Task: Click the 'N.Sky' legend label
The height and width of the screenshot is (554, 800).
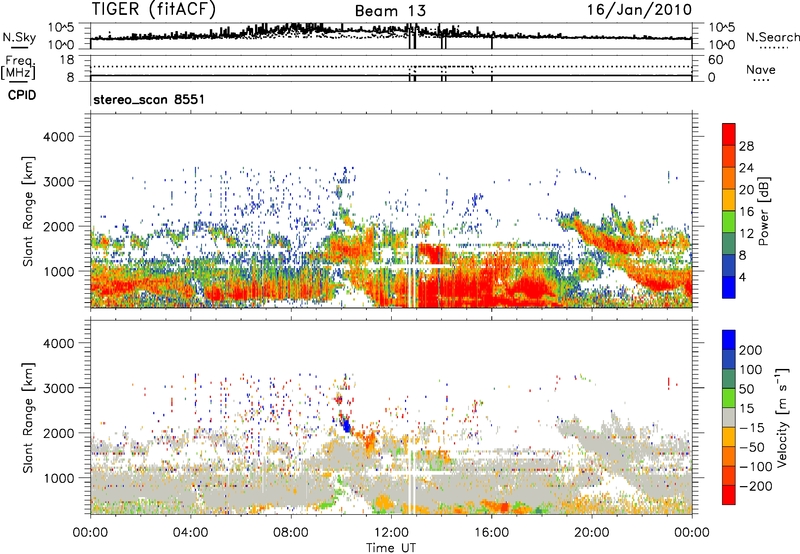Action: [19, 37]
